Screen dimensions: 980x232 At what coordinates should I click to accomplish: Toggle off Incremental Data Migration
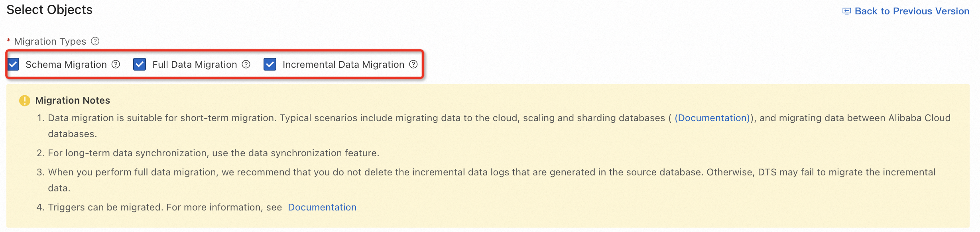click(x=271, y=64)
